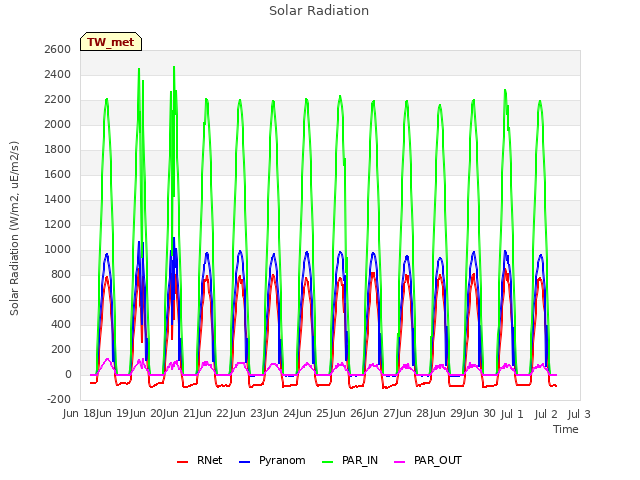
Task: Click the -200 y-axis tick label
Action: click(x=59, y=399)
